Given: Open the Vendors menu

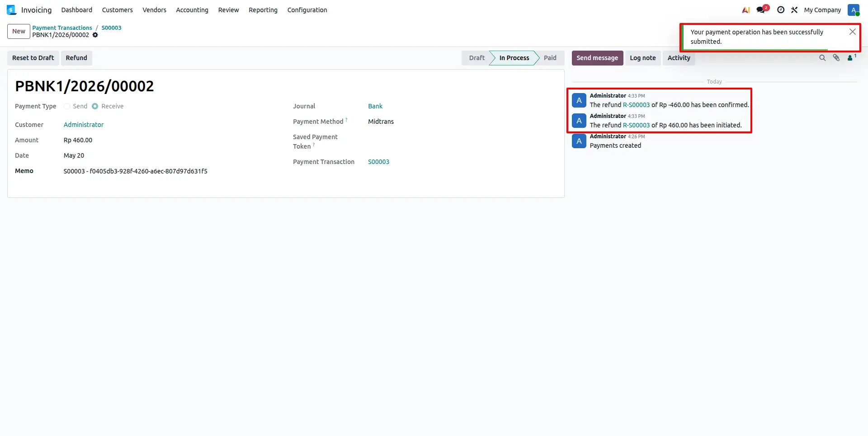Looking at the screenshot, I should [x=155, y=10].
